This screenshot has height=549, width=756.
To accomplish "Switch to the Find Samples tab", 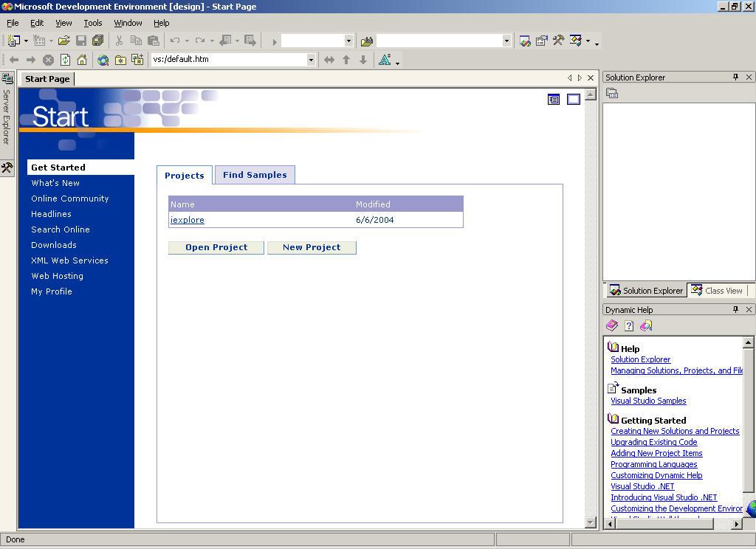I will coord(255,175).
